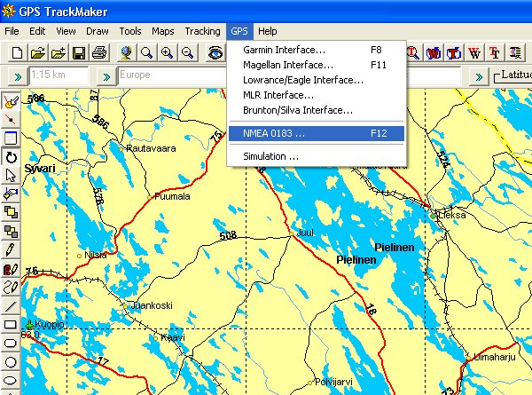Click the merge-file folder icon with plus
The width and height of the screenshot is (532, 395).
coord(59,53)
